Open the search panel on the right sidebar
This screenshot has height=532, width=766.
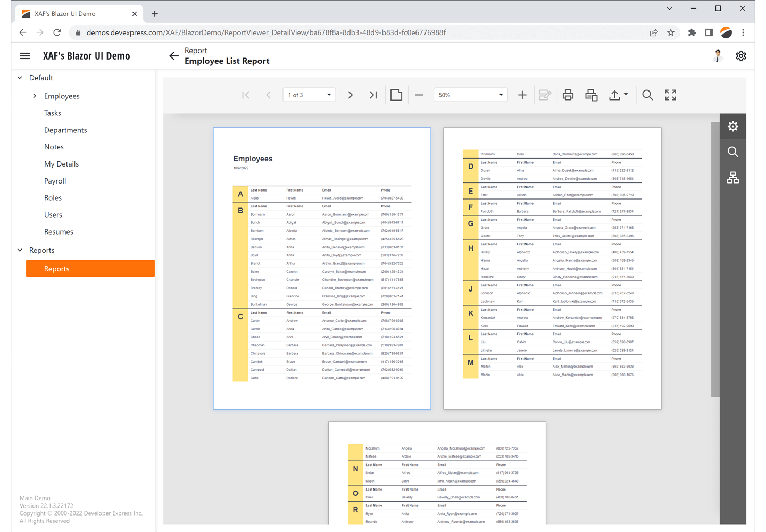(x=732, y=152)
